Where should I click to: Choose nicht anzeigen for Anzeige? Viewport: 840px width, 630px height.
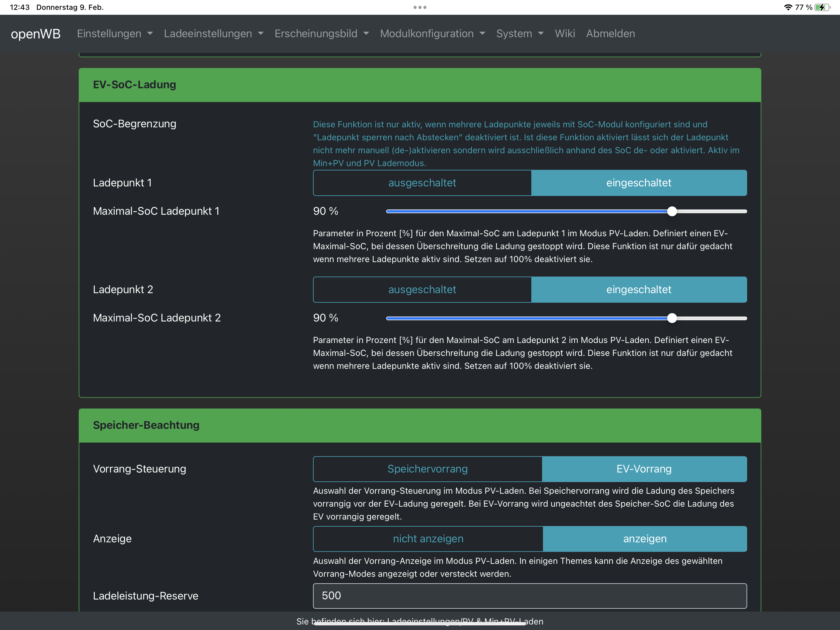(x=428, y=539)
